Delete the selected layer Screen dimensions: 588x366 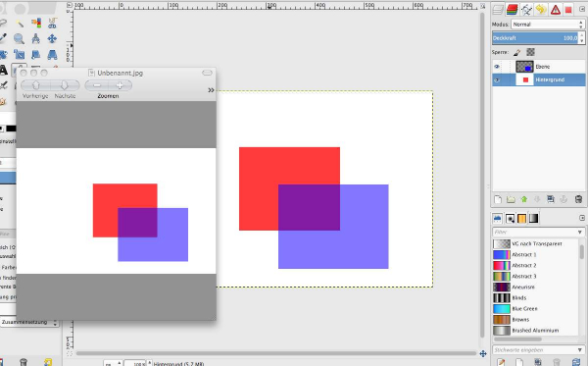[578, 199]
